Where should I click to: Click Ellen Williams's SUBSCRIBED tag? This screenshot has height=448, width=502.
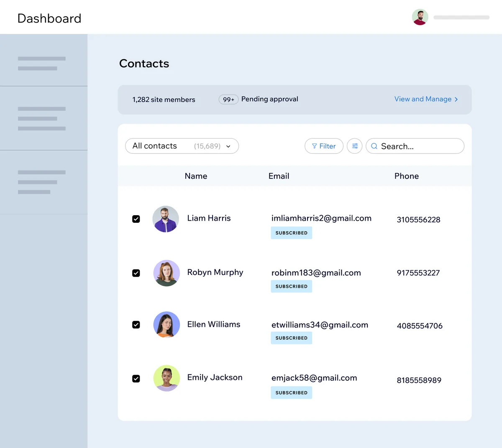291,338
